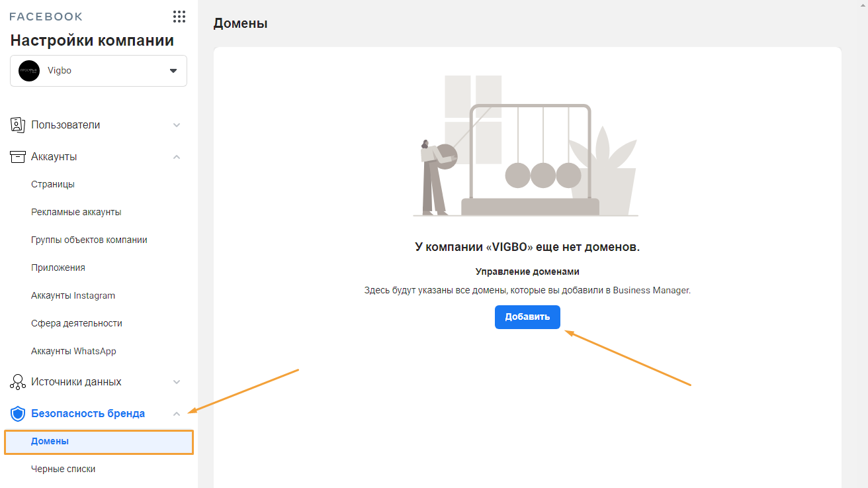This screenshot has height=488, width=868.
Task: Click the Accounts section box icon
Action: coord(18,156)
